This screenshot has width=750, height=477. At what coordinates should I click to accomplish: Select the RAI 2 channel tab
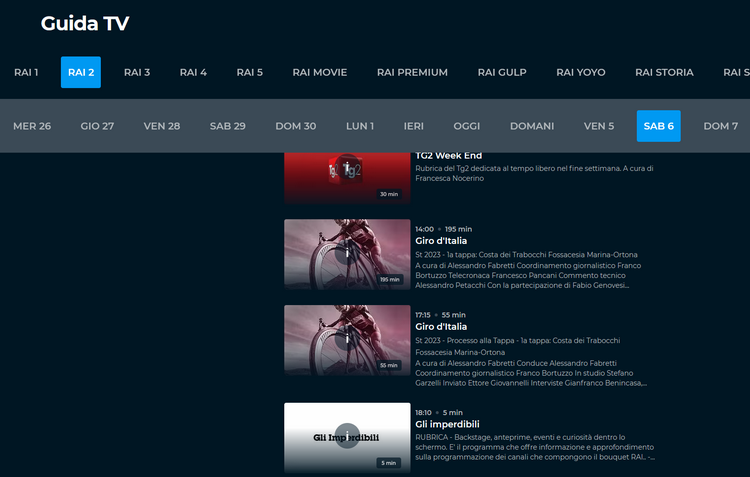(x=81, y=72)
